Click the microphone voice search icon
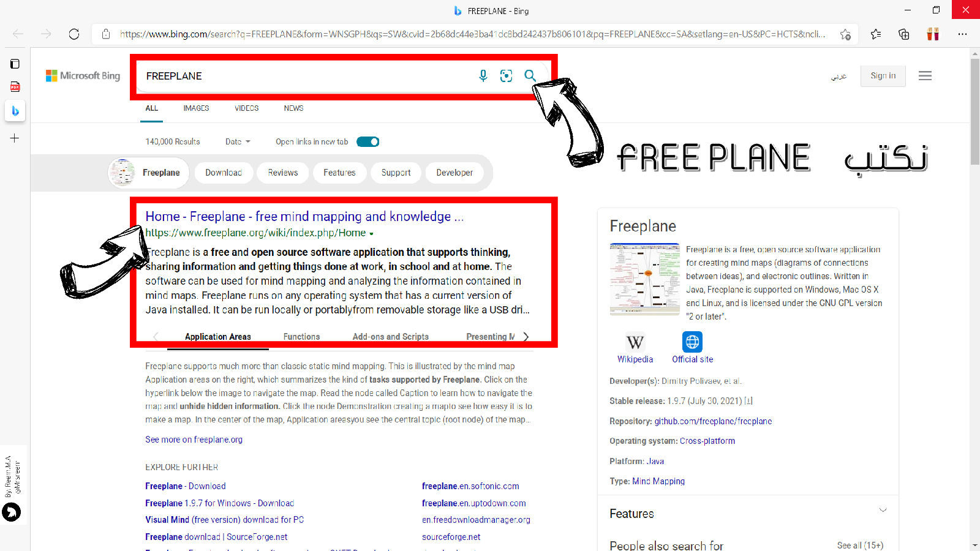This screenshot has width=980, height=551. click(x=483, y=76)
